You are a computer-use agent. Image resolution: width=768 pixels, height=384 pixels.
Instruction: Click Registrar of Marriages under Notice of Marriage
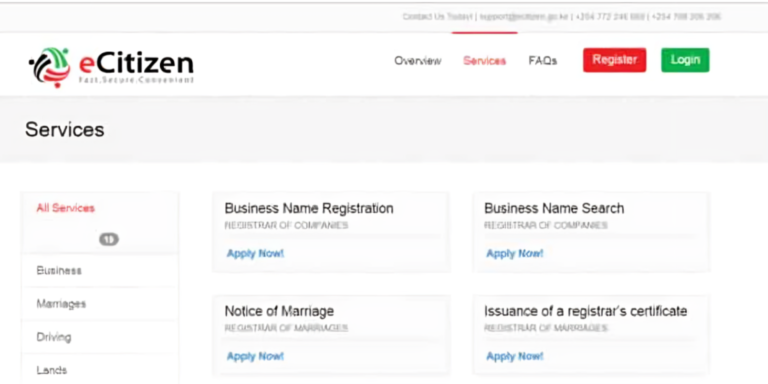[x=286, y=328]
